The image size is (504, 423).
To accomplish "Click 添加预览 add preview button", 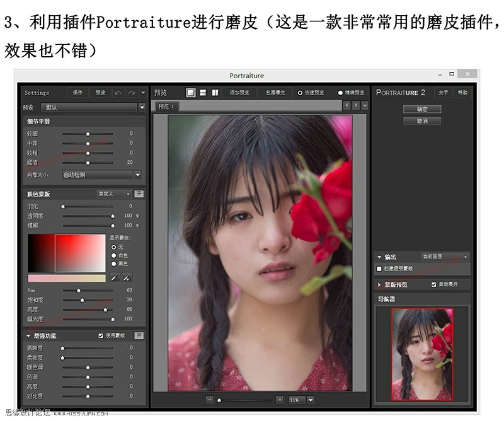I will click(x=239, y=93).
